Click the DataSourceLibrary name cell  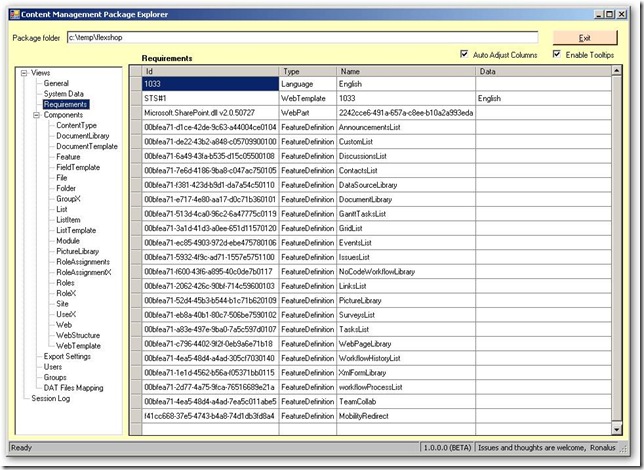coord(406,185)
